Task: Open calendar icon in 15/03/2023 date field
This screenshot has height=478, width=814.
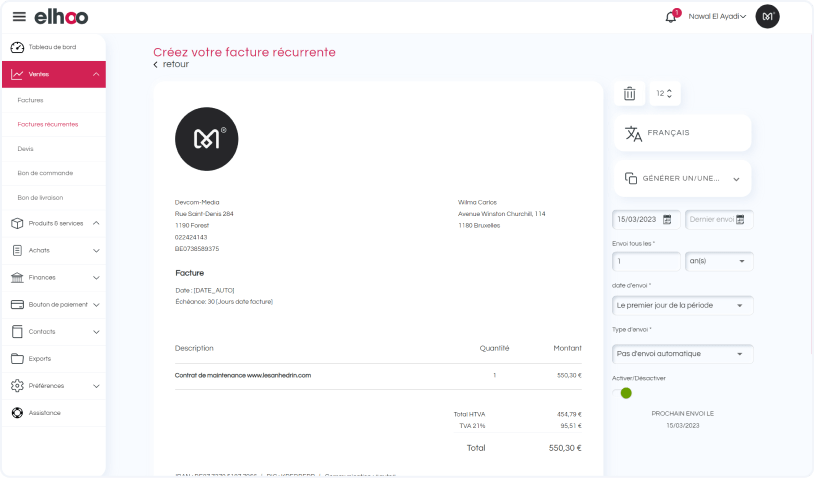Action: pos(667,220)
